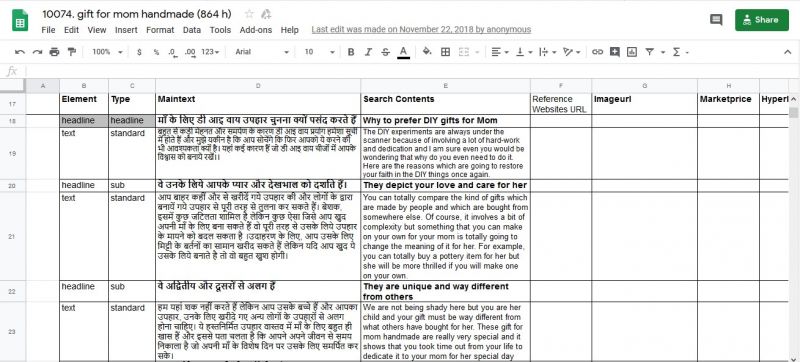Open comments history speech bubble icon
Screen dimensions: 800x362
click(716, 20)
